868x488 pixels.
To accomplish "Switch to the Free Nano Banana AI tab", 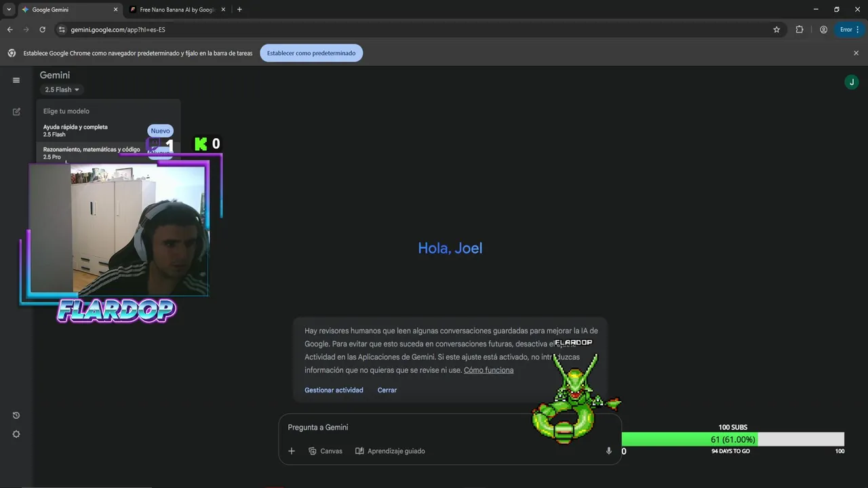I will (x=176, y=9).
